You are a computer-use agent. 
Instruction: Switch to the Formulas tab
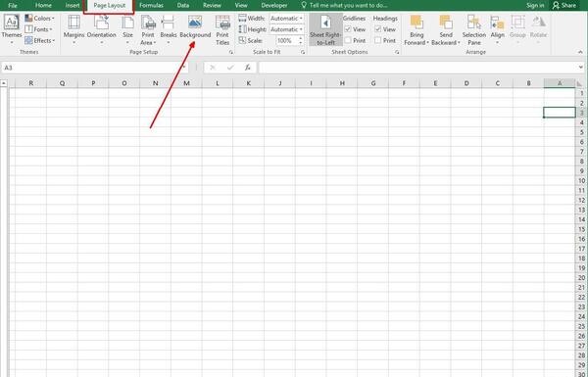(151, 5)
